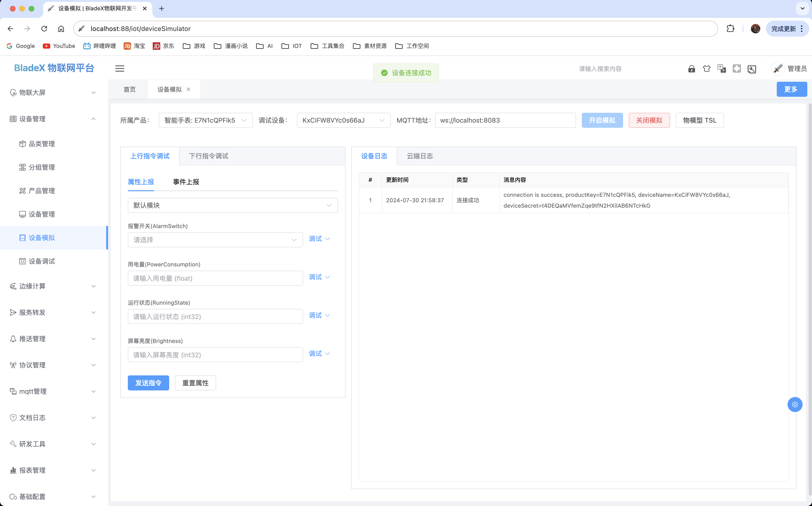Image resolution: width=812 pixels, height=506 pixels.
Task: Click the 开启模拟 button
Action: 602,121
